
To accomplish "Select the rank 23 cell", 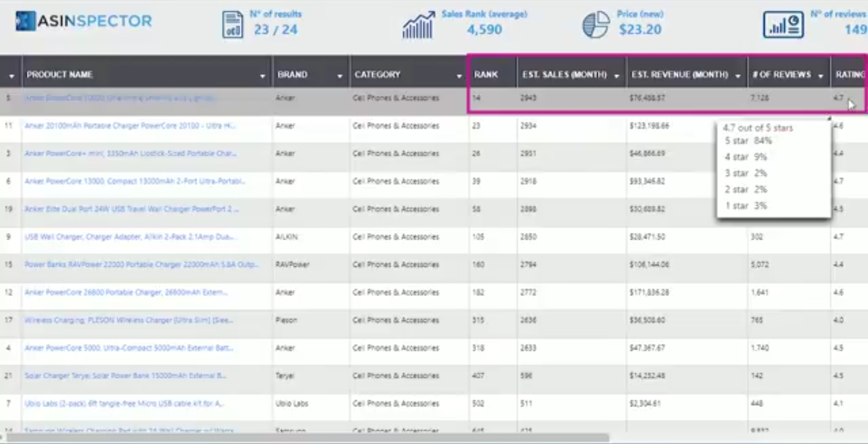I will [x=476, y=126].
